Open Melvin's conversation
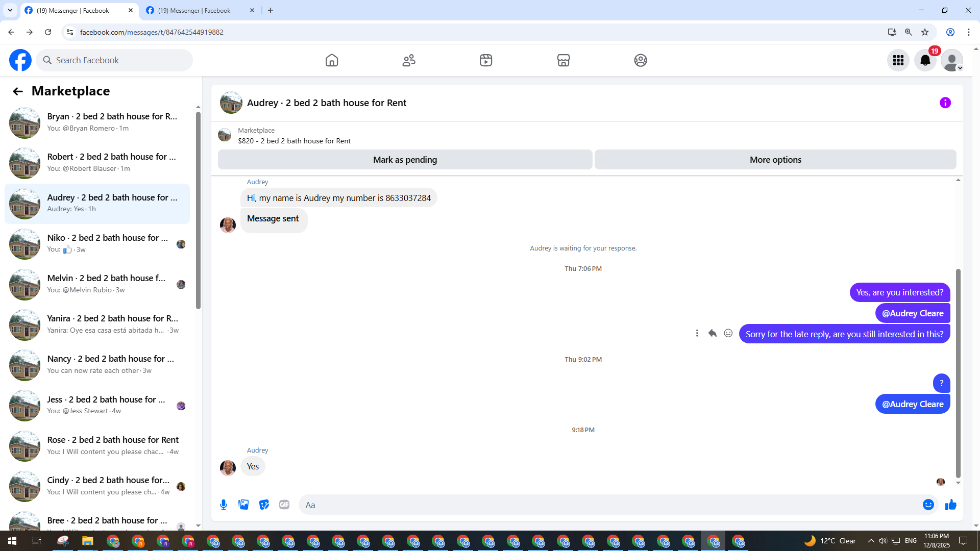Screen dimensions: 980x551 [97, 284]
